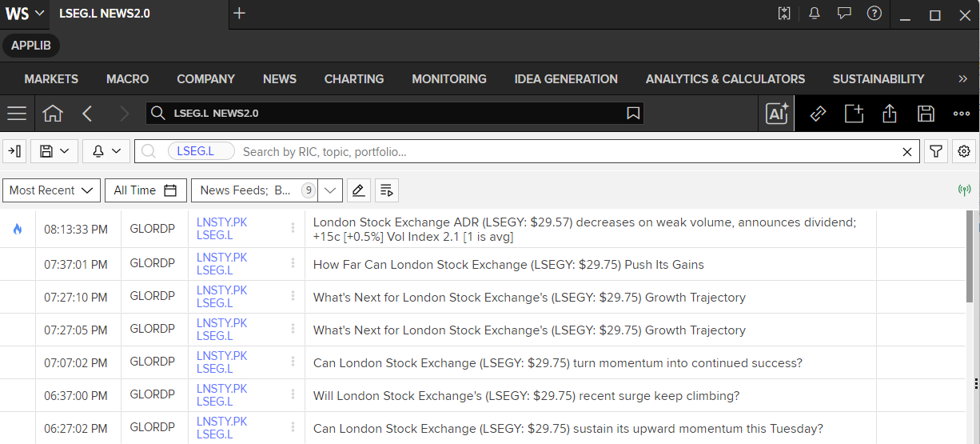
Task: Open the AI assistant icon
Action: pyautogui.click(x=777, y=114)
